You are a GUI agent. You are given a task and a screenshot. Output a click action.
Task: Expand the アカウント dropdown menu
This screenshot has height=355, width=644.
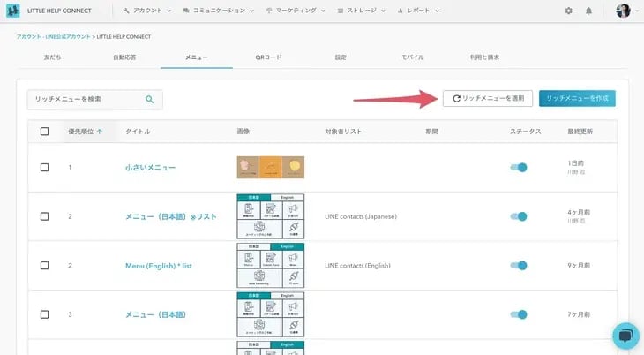coord(148,11)
